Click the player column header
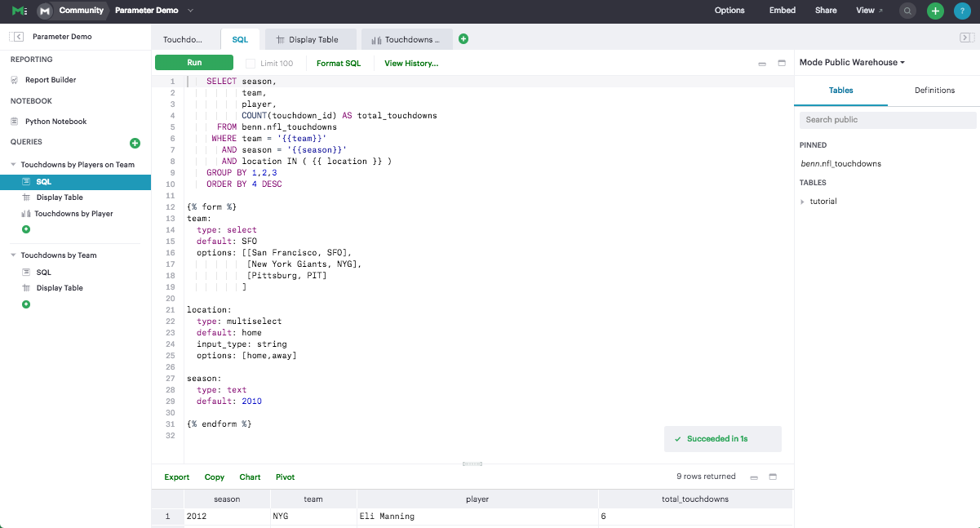Image resolution: width=980 pixels, height=528 pixels. pos(477,499)
